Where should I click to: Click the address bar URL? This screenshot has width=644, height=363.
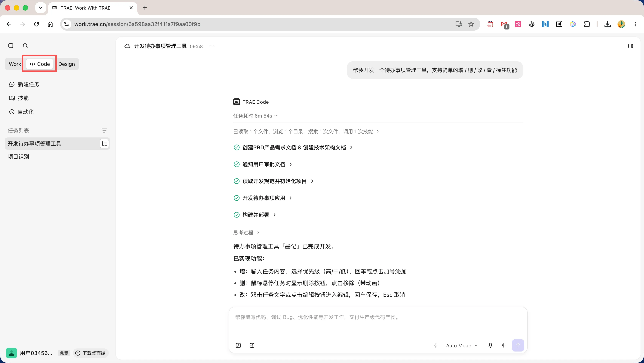tap(137, 24)
